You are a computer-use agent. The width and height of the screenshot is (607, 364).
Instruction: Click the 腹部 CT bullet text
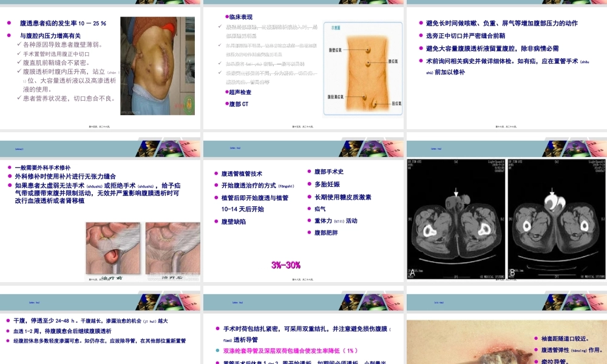[x=237, y=103]
